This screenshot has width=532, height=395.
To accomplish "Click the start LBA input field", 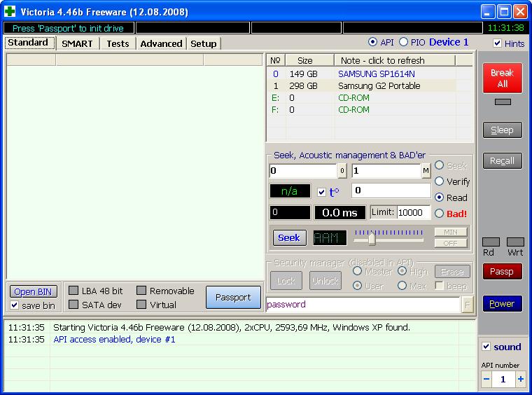I will coord(303,171).
